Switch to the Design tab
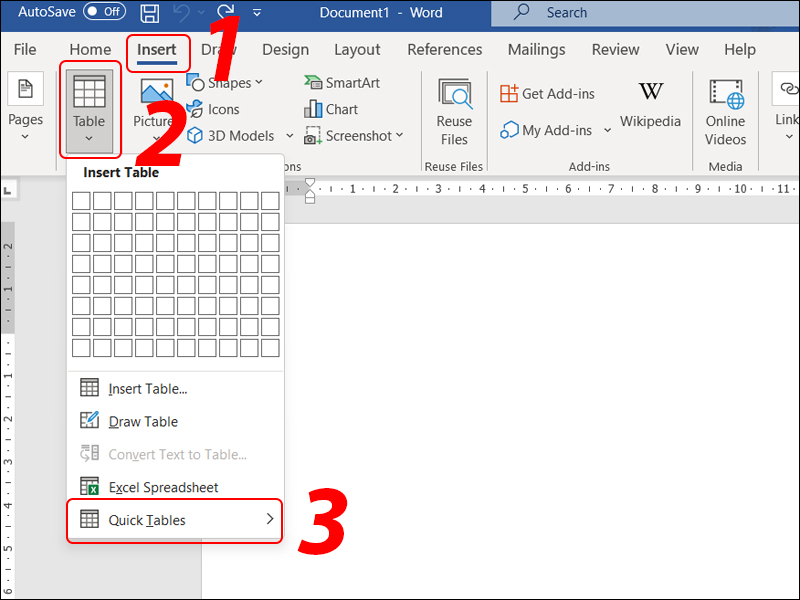Viewport: 800px width, 600px height. click(285, 49)
